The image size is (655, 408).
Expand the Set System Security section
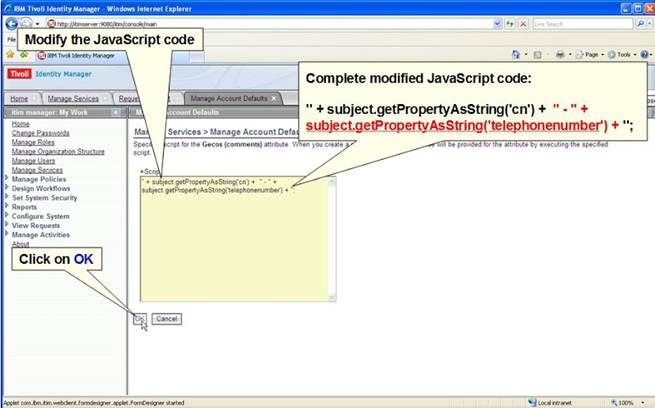7,197
